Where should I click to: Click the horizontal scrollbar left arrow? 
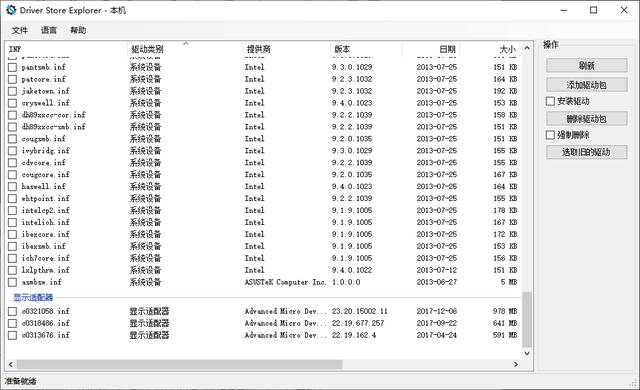(x=11, y=364)
